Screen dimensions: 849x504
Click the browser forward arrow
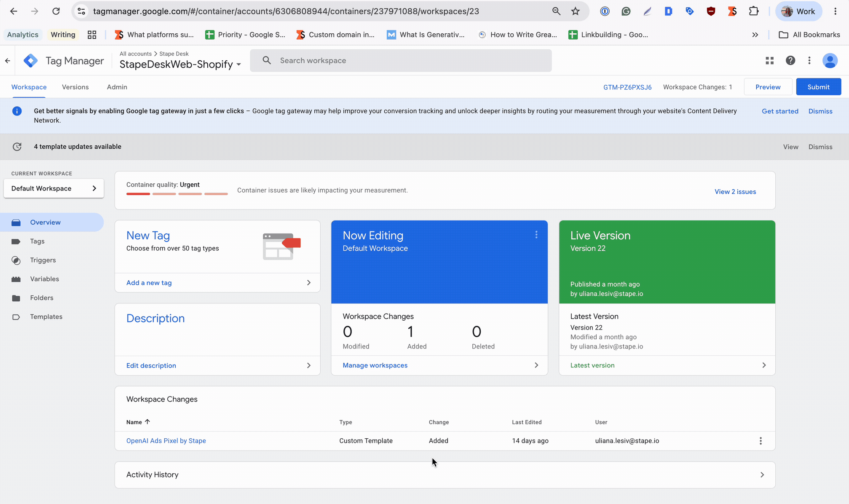(x=35, y=11)
